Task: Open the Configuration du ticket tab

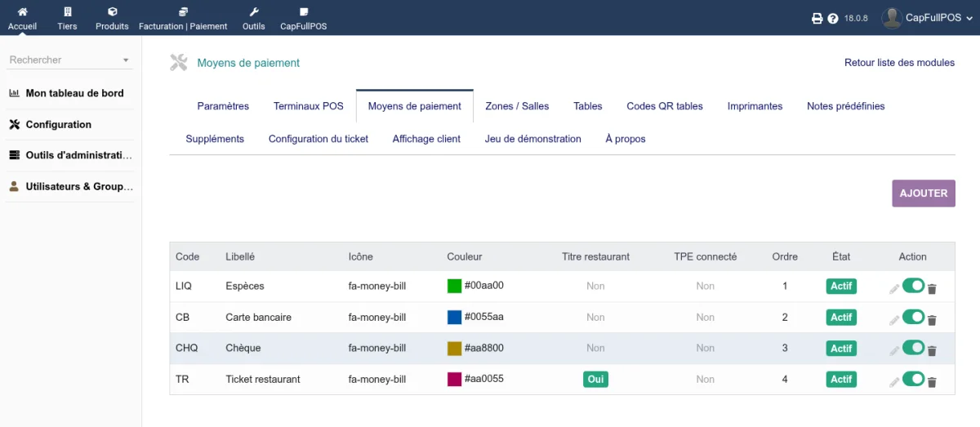Action: tap(318, 139)
